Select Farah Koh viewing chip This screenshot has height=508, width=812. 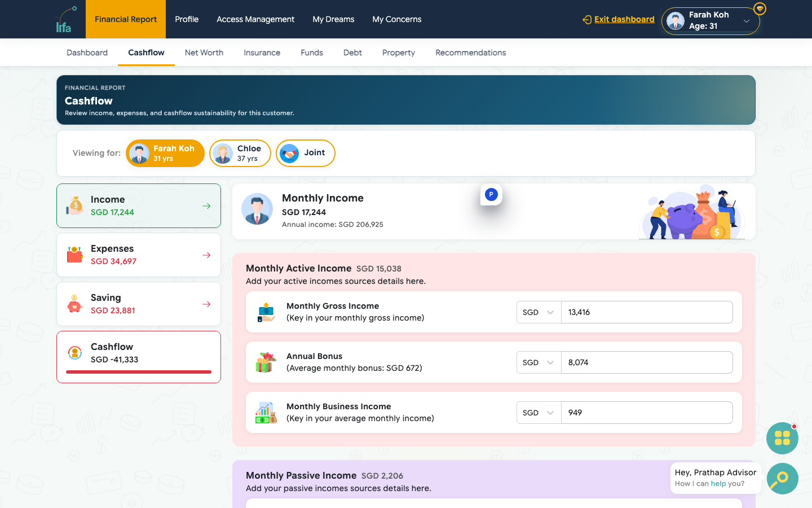[x=165, y=154]
